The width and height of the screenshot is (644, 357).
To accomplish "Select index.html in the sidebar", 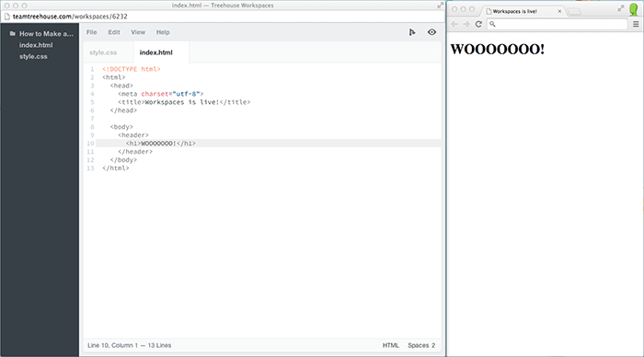I will [x=36, y=45].
